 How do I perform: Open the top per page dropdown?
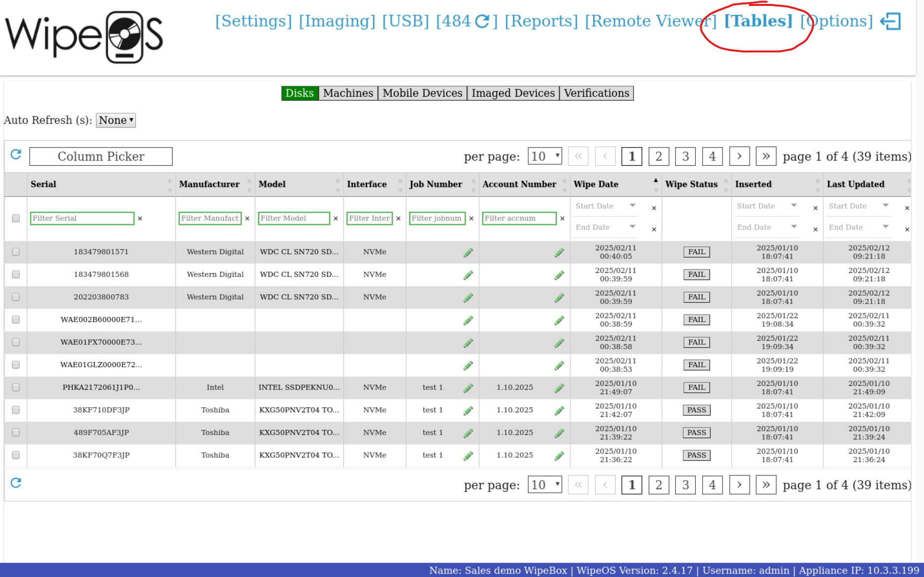(x=545, y=156)
